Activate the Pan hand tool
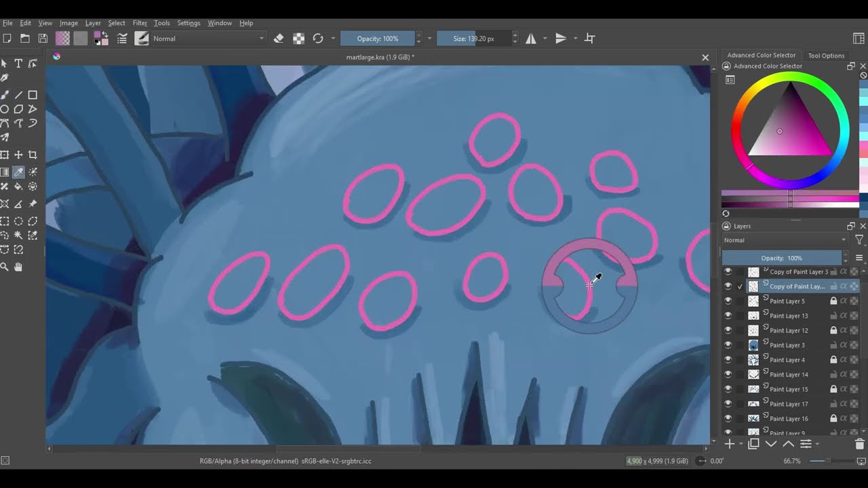Viewport: 868px width, 488px height. [x=18, y=267]
